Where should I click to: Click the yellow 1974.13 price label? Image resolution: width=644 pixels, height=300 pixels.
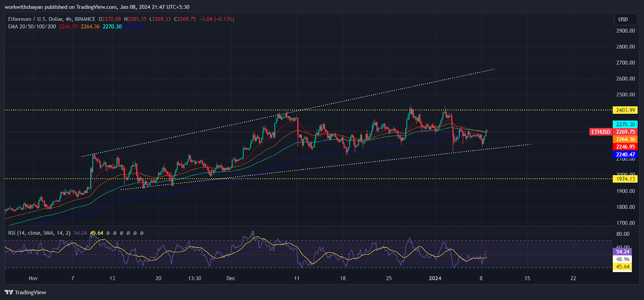pos(625,179)
